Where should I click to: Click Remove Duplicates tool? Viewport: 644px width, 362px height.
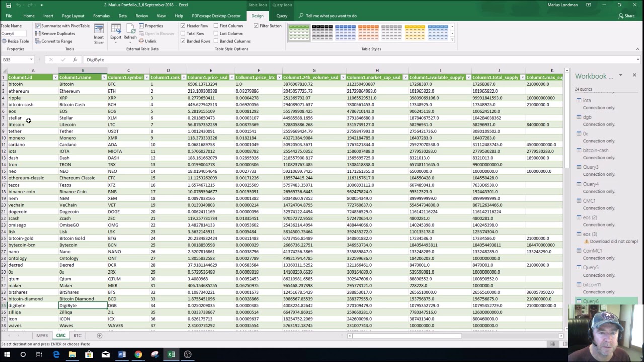(55, 34)
